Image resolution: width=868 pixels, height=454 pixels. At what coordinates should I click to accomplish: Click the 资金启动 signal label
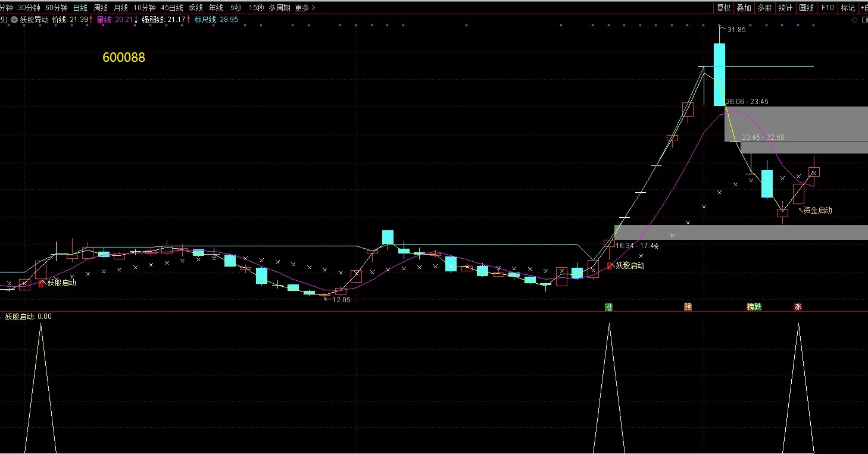817,210
